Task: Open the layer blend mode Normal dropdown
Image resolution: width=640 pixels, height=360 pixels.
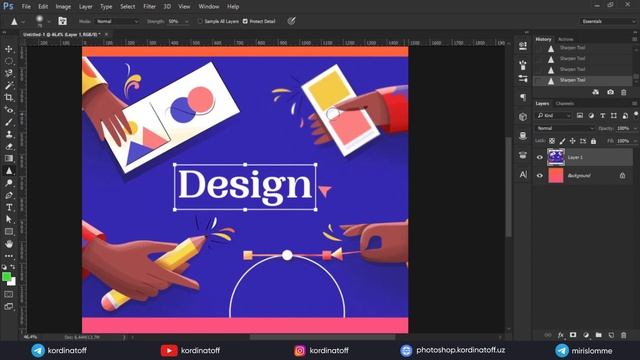Action: coord(564,128)
